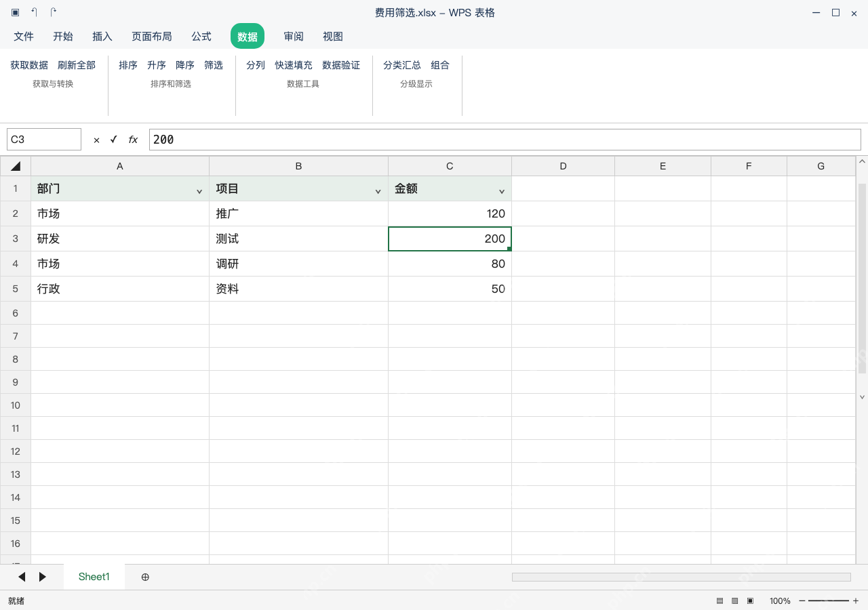Select the Sheet1 tab

(x=94, y=577)
